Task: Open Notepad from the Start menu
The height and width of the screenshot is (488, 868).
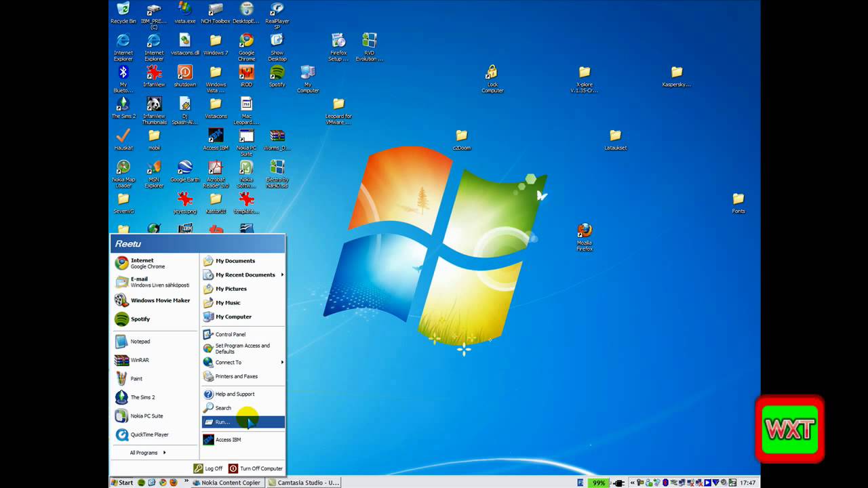Action: point(155,342)
